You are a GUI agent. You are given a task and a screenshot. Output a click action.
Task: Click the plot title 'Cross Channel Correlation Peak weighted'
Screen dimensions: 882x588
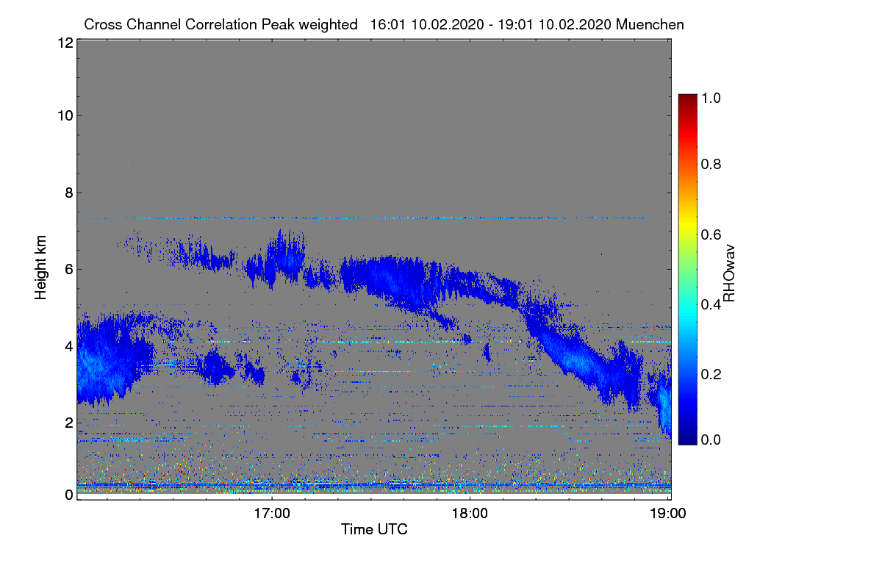[220, 24]
